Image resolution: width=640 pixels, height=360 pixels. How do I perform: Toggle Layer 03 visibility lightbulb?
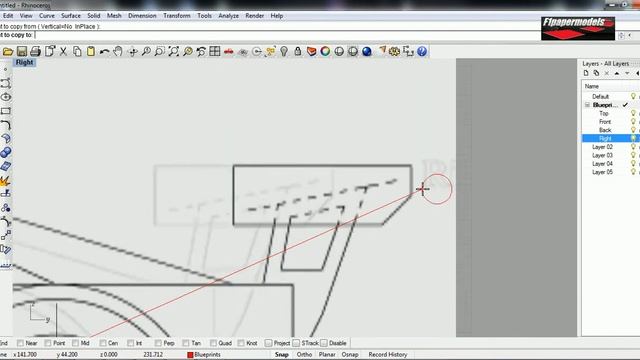pos(633,155)
